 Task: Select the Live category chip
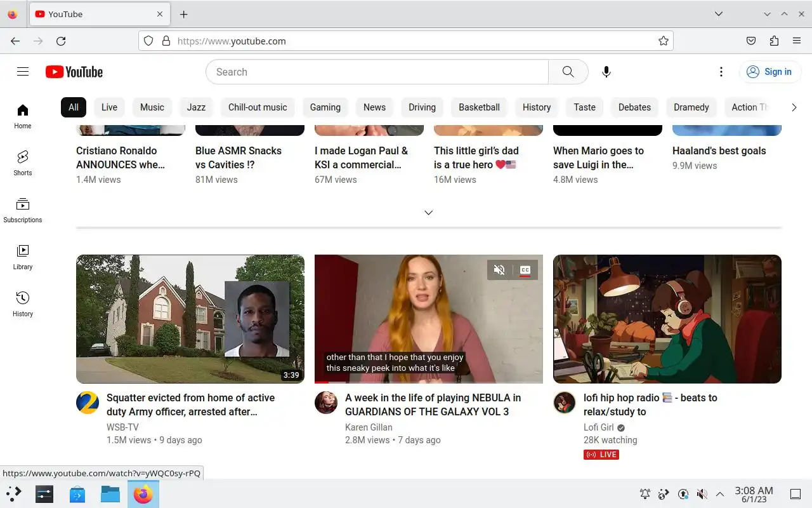coord(109,107)
